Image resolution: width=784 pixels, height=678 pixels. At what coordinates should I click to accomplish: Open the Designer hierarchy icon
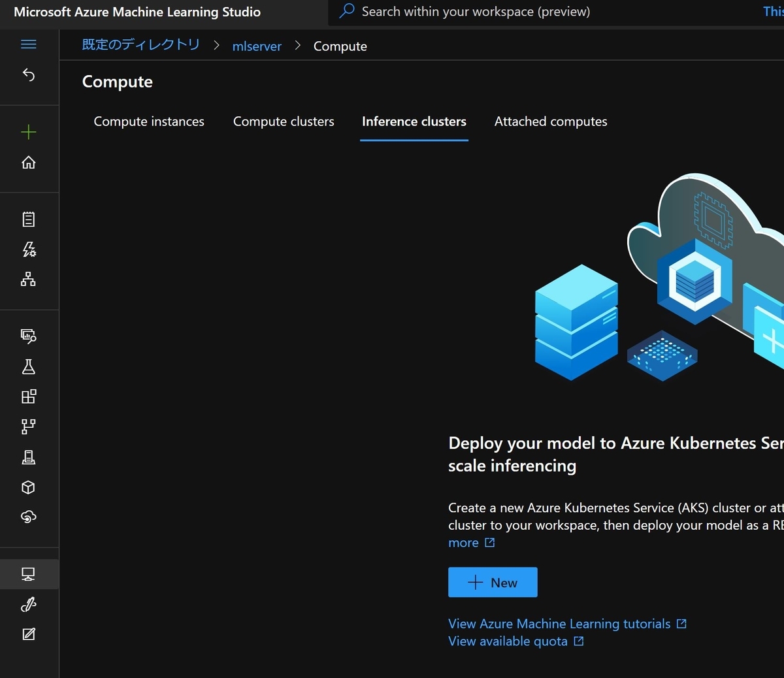click(x=29, y=279)
